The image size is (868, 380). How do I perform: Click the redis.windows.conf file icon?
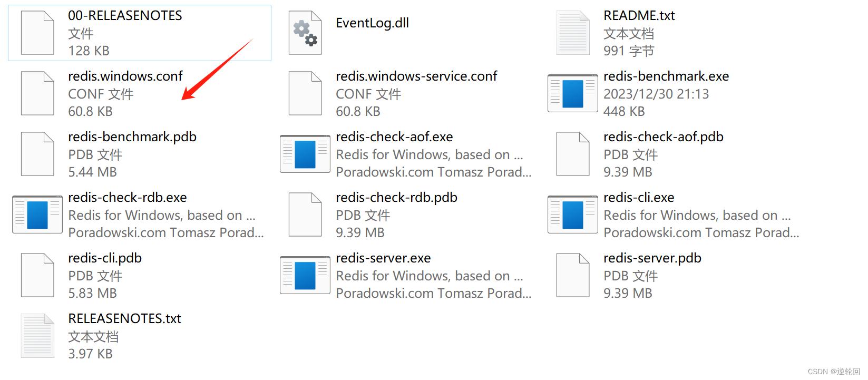(x=37, y=93)
